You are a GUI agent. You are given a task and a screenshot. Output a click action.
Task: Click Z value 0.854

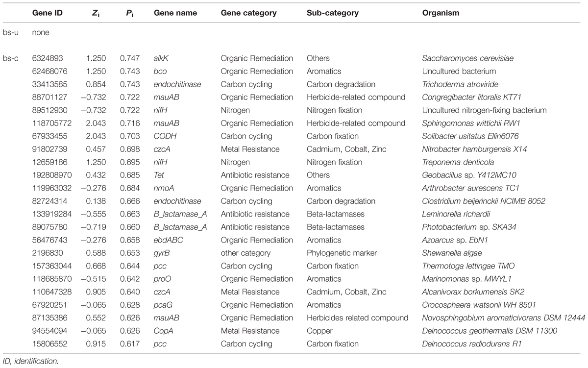tap(95, 84)
